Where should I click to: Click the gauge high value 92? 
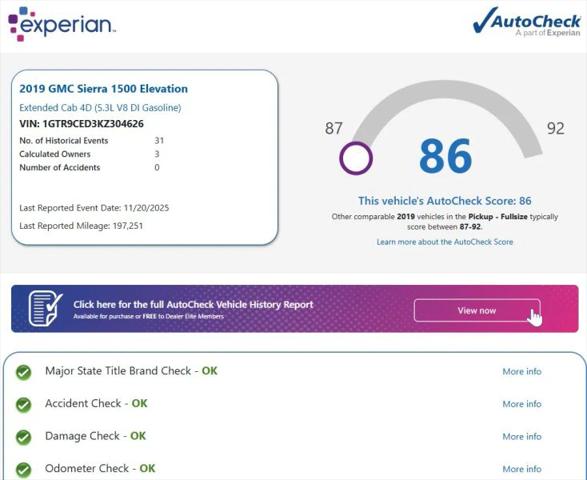pyautogui.click(x=556, y=128)
